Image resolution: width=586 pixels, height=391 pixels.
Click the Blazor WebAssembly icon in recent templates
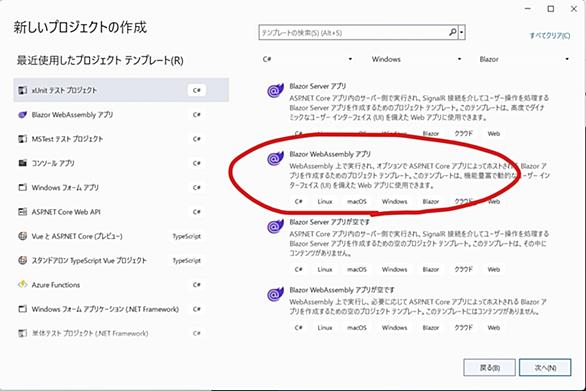coord(23,115)
